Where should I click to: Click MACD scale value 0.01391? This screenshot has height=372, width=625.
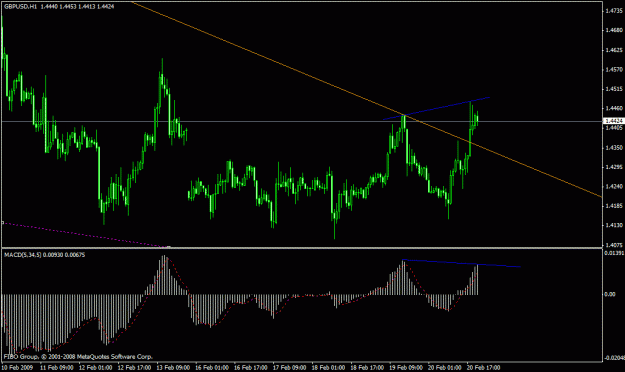tap(614, 253)
